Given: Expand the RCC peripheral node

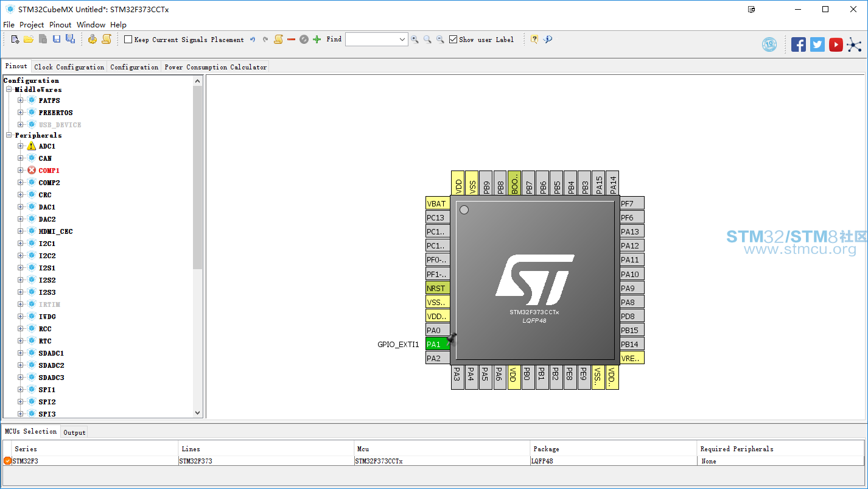Looking at the screenshot, I should (21, 329).
